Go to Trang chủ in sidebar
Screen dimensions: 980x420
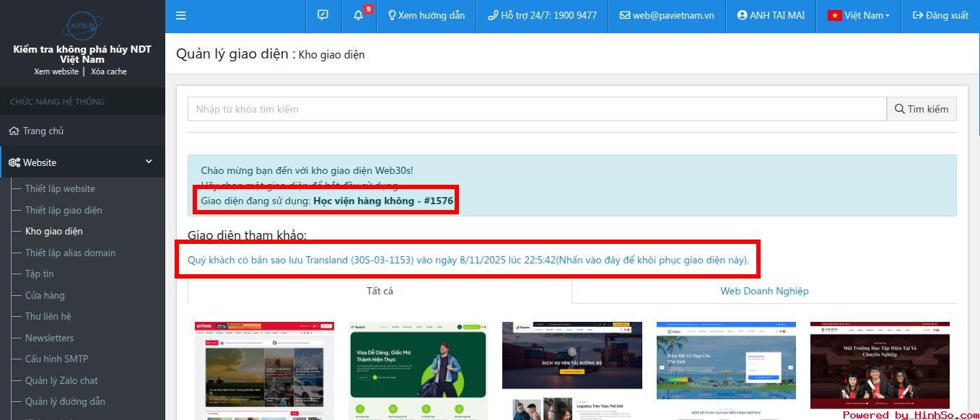[43, 131]
